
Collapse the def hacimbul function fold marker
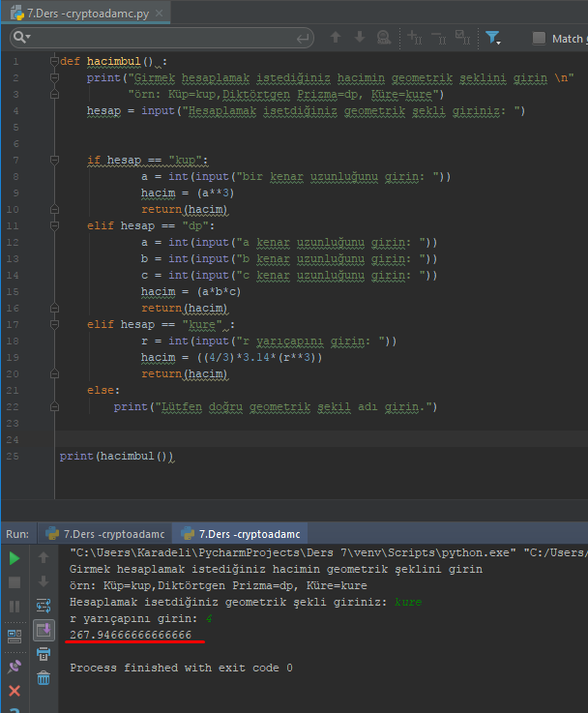(x=53, y=61)
